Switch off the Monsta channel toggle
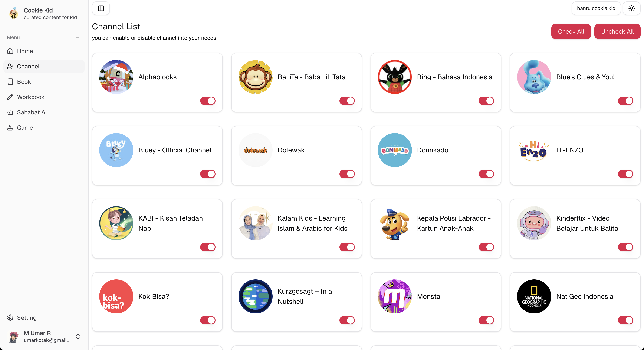Screen dimensions: 644x350 (x=486, y=320)
